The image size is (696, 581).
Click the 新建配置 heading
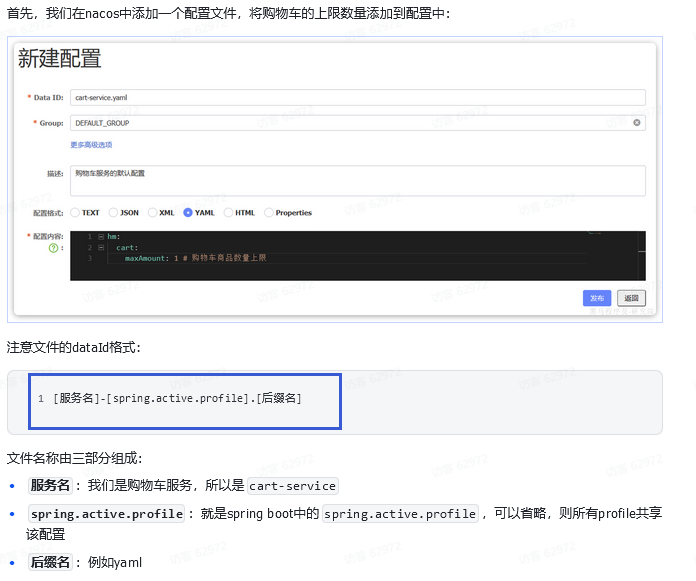pos(59,59)
